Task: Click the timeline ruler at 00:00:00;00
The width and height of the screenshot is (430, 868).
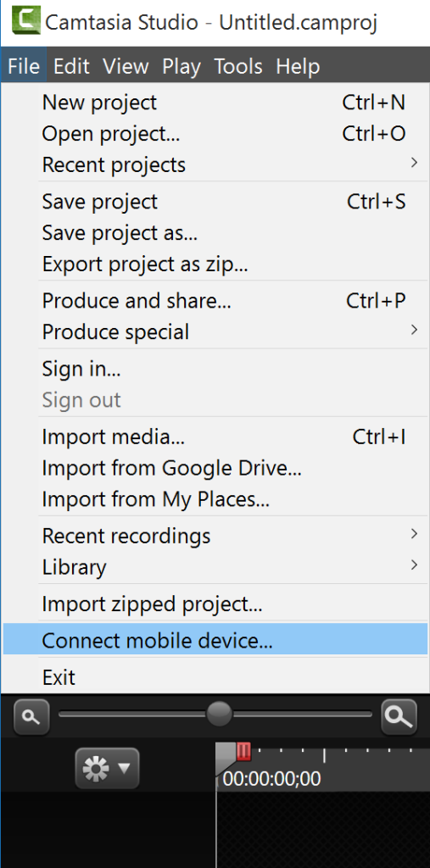Action: pos(271,779)
